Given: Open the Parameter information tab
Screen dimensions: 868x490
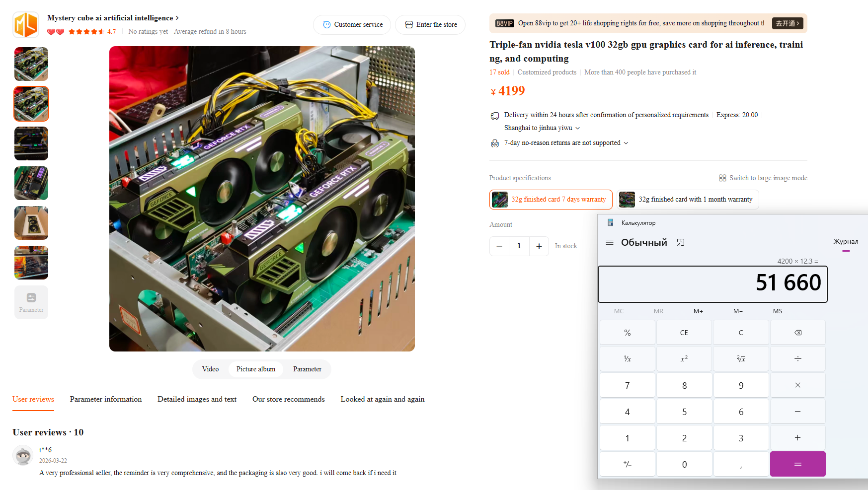Looking at the screenshot, I should (106, 400).
